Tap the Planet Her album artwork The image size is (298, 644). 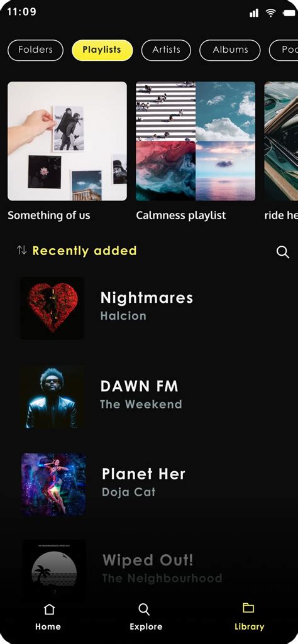[x=53, y=484]
